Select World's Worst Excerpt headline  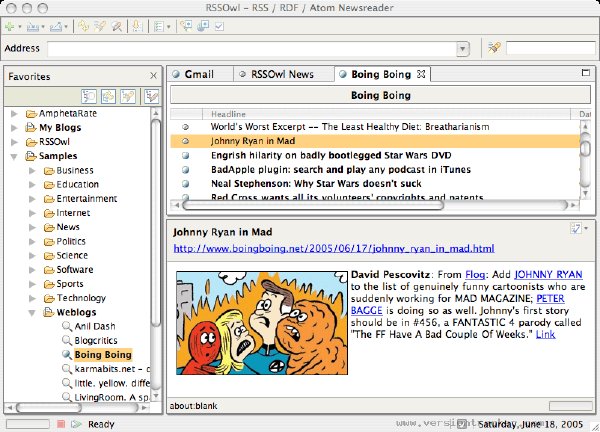(x=350, y=127)
